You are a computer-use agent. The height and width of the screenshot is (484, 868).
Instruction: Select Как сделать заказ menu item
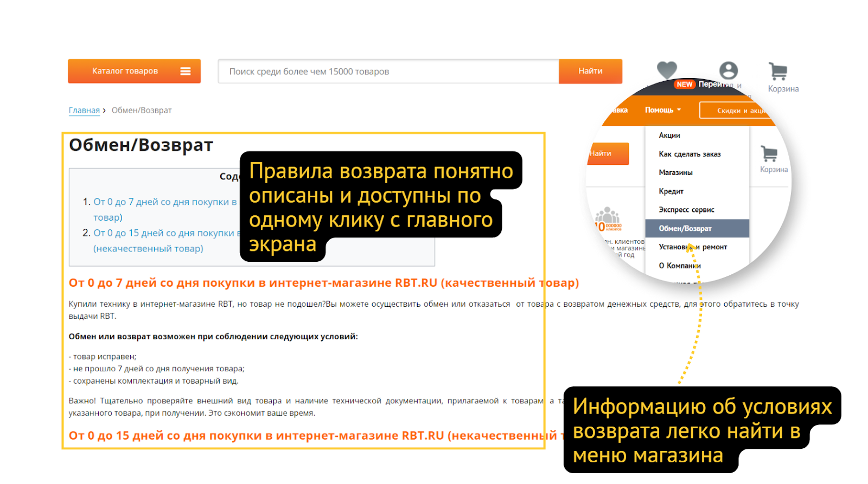[690, 154]
